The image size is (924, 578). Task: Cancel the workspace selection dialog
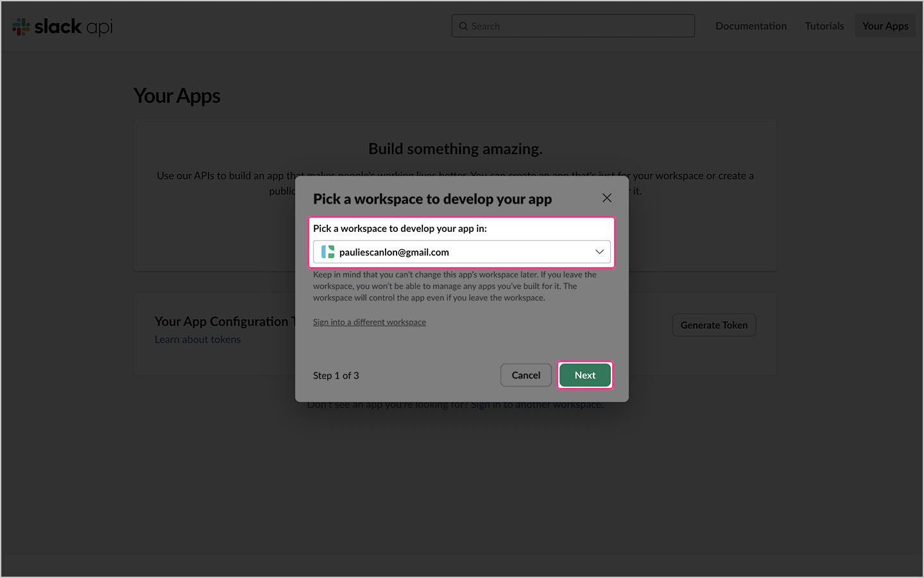tap(526, 375)
